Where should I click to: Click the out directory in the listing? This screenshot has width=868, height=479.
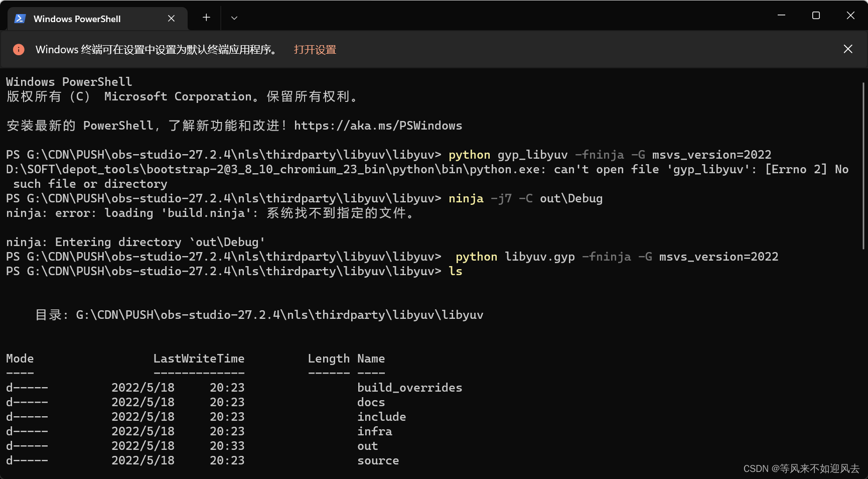coord(367,445)
